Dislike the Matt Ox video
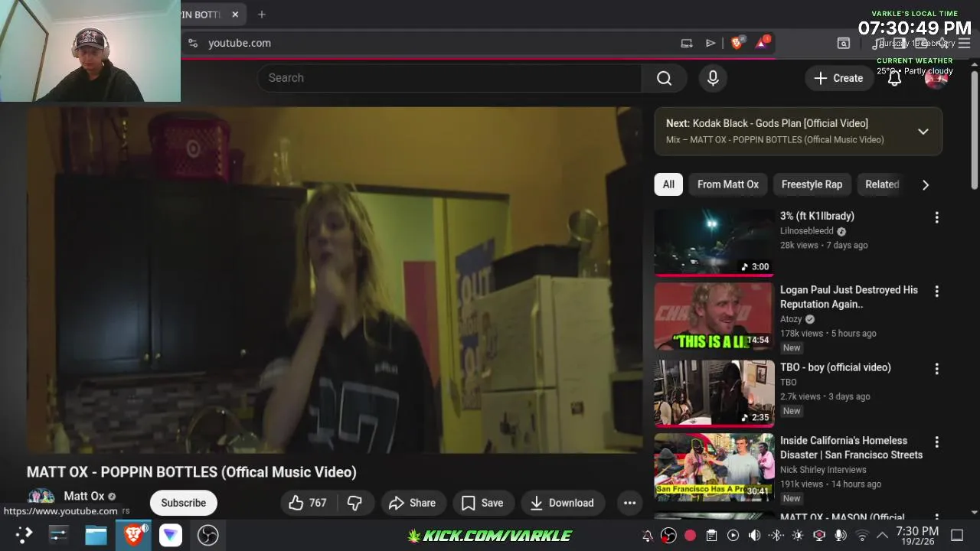The height and width of the screenshot is (551, 980). click(354, 503)
